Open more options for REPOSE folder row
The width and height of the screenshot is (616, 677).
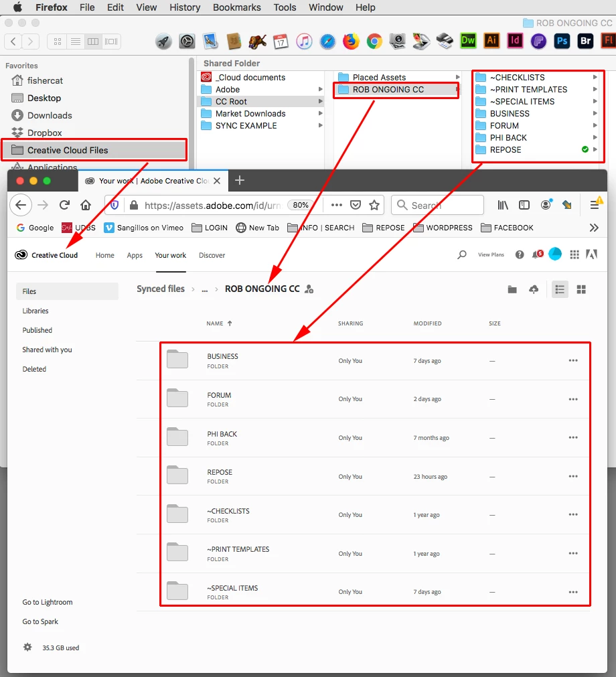[573, 476]
